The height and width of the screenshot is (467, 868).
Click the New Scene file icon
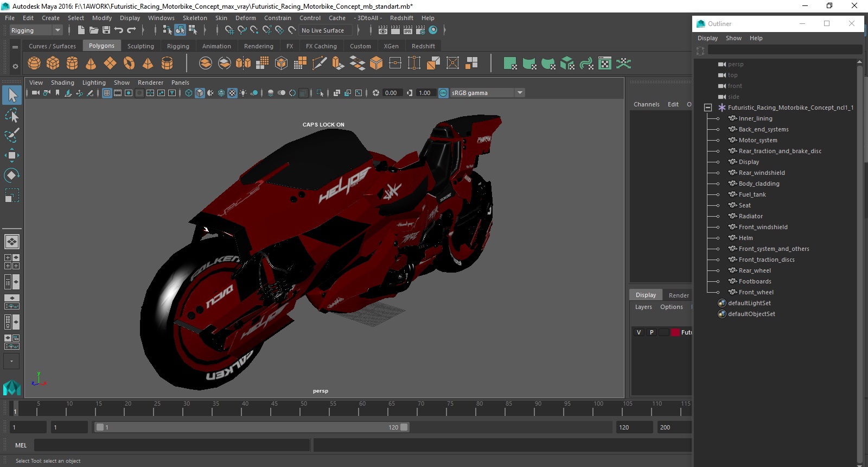pyautogui.click(x=81, y=30)
